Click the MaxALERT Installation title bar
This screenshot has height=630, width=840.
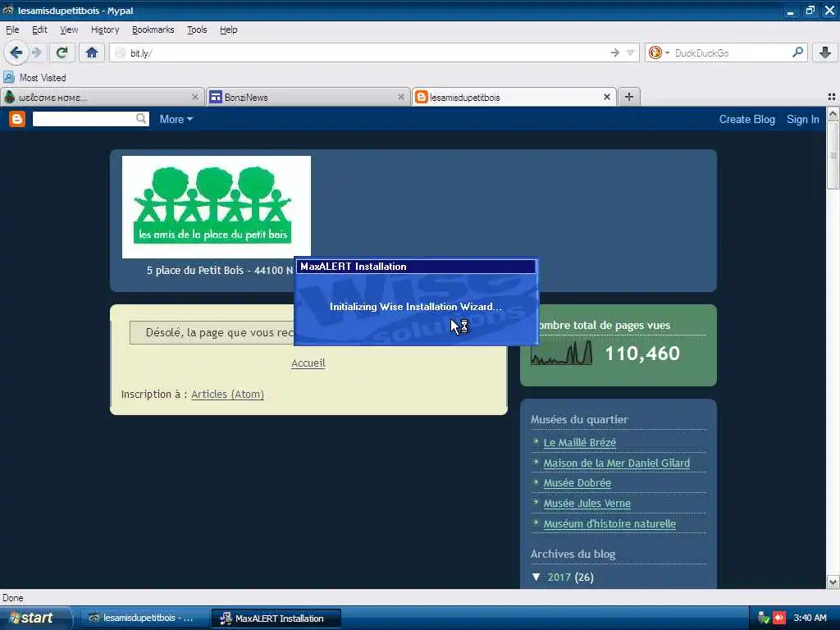point(416,267)
